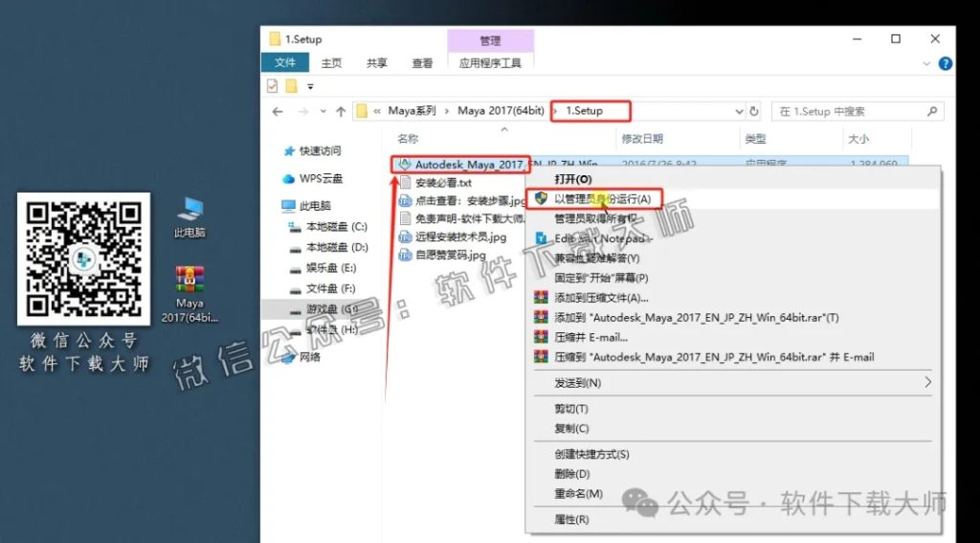The width and height of the screenshot is (980, 543).
Task: Click WinRAR icon beside 压缩并 E-mail...
Action: [x=541, y=337]
